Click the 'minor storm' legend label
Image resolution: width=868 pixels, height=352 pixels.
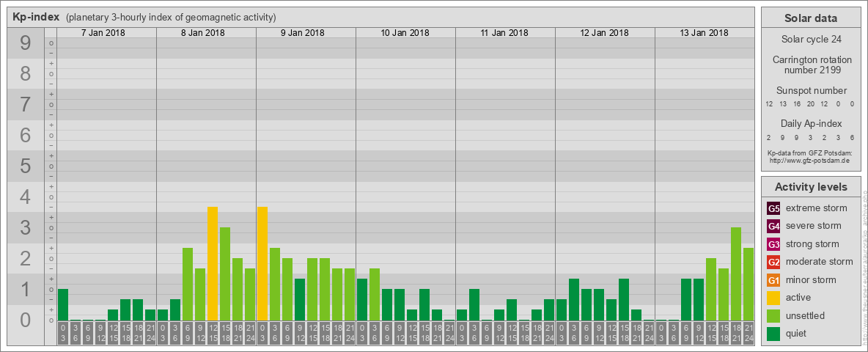click(x=811, y=279)
